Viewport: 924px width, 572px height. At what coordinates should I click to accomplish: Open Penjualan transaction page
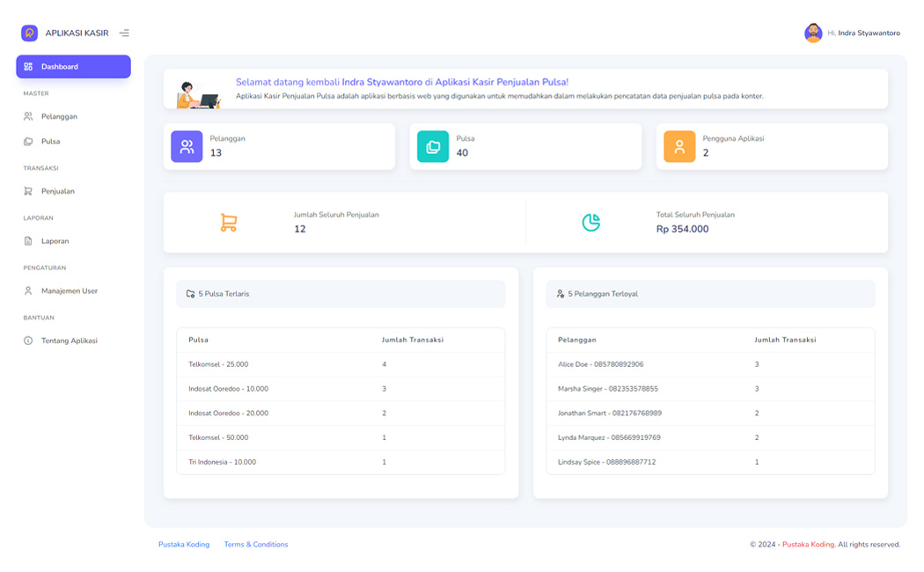(57, 191)
